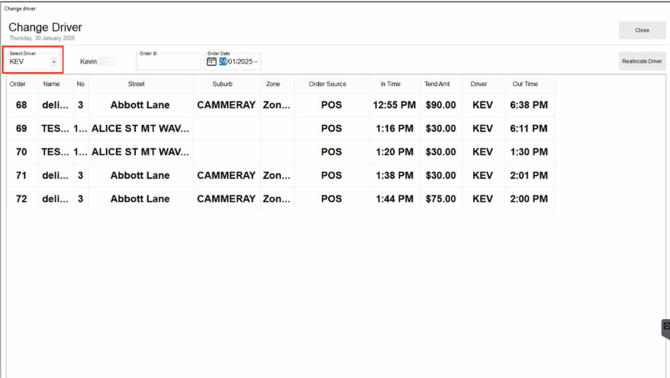Viewport: 670px width, 378px height.
Task: Click the $75.00 tender amount cell
Action: point(441,199)
